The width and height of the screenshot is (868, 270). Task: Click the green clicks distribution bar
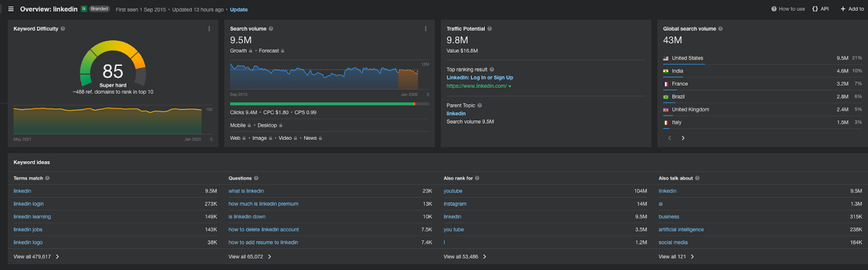[x=321, y=104]
